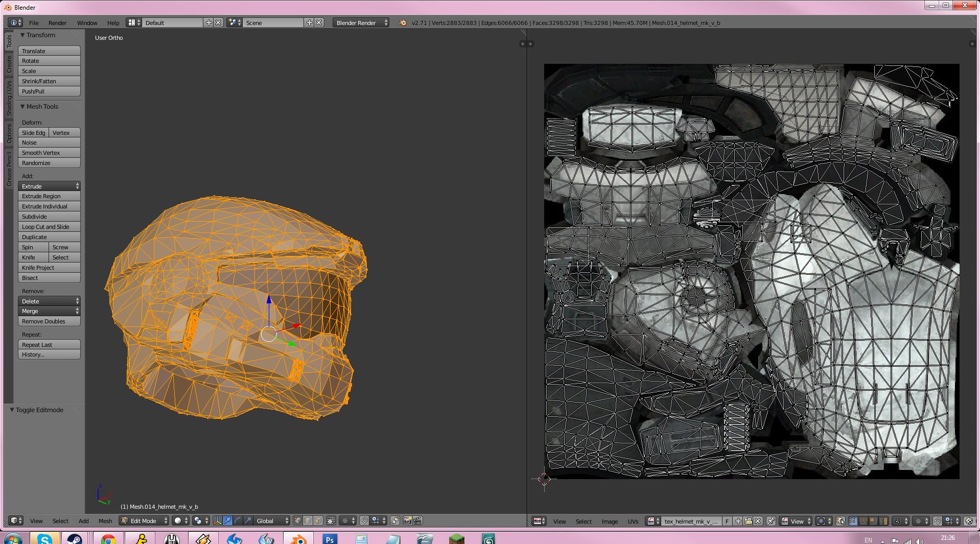Add new image with plus icon
Image resolution: width=980 pixels, height=544 pixels.
click(x=738, y=521)
